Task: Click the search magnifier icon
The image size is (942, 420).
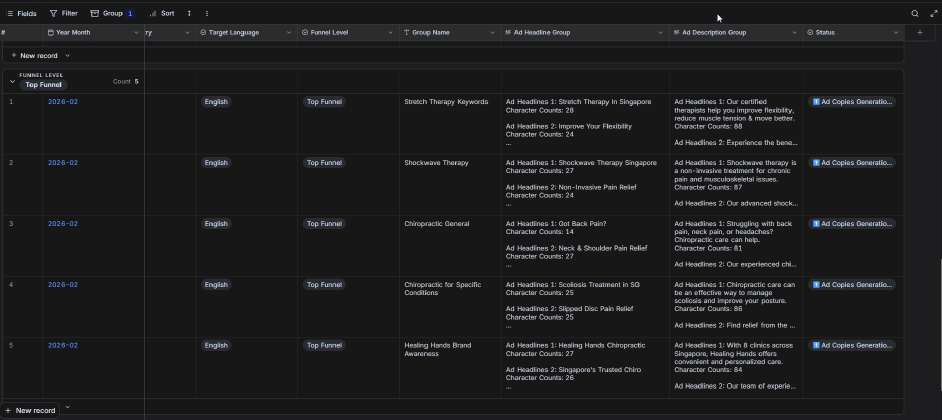Action: click(x=914, y=13)
